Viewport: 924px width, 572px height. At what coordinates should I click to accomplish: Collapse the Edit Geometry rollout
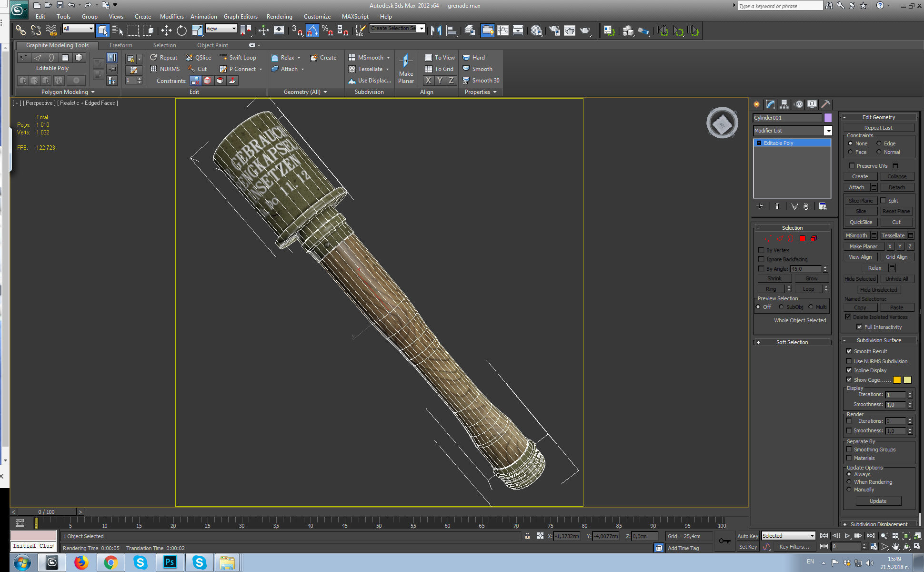(879, 117)
